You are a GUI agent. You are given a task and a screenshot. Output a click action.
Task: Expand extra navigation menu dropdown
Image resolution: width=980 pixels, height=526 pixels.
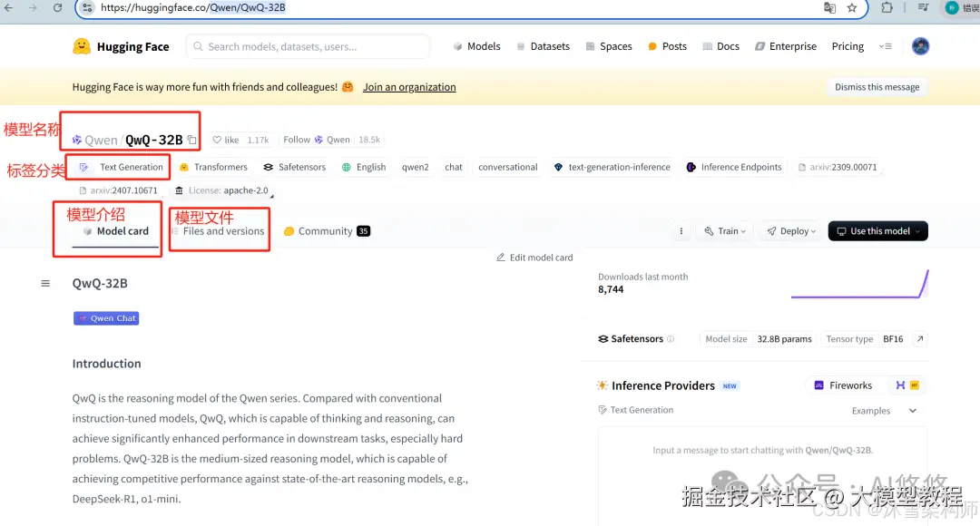pos(885,46)
